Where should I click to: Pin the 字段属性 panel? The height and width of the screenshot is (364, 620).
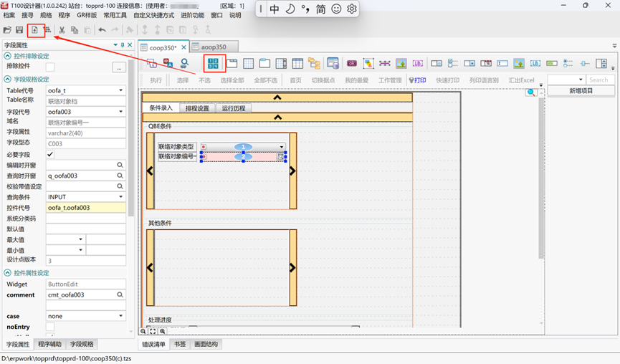coord(123,45)
